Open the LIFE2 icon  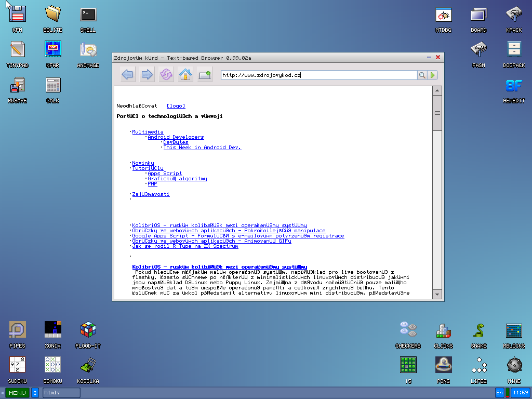coord(478,370)
